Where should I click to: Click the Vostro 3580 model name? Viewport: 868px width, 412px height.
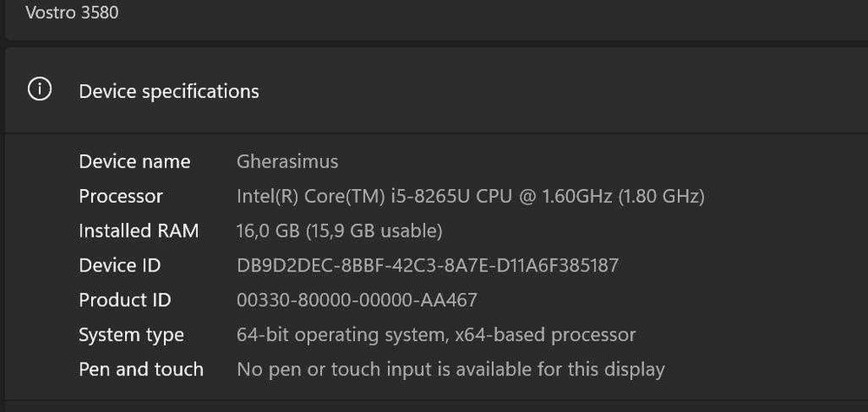point(72,13)
